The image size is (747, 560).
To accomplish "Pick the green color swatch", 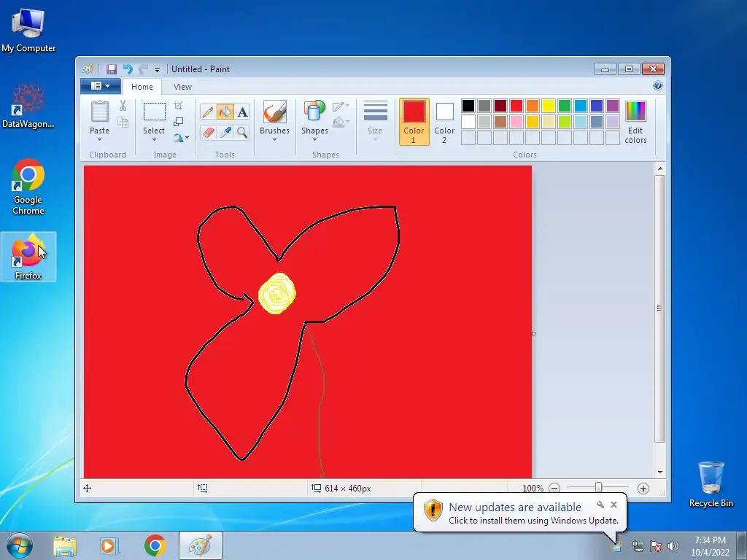I will (565, 106).
